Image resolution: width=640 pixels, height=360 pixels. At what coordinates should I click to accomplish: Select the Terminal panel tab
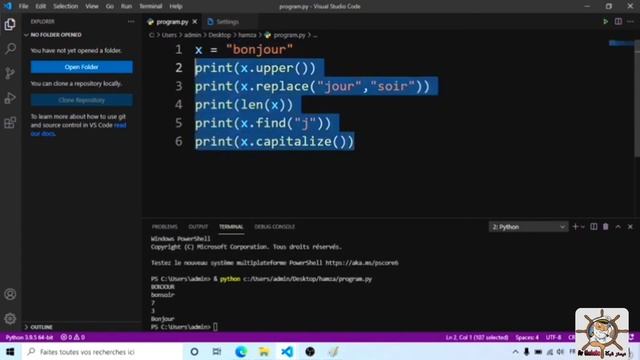231,227
